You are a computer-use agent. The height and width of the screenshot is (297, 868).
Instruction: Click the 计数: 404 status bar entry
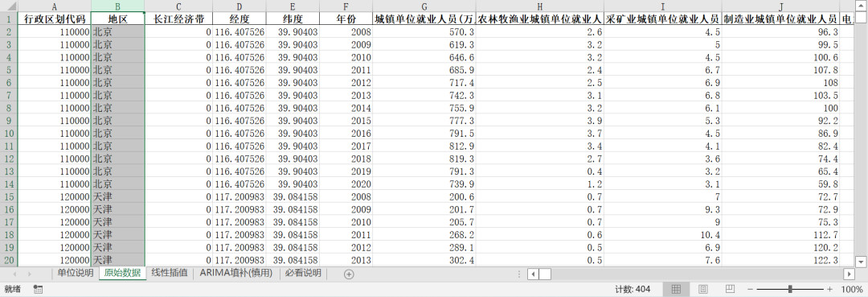click(633, 289)
